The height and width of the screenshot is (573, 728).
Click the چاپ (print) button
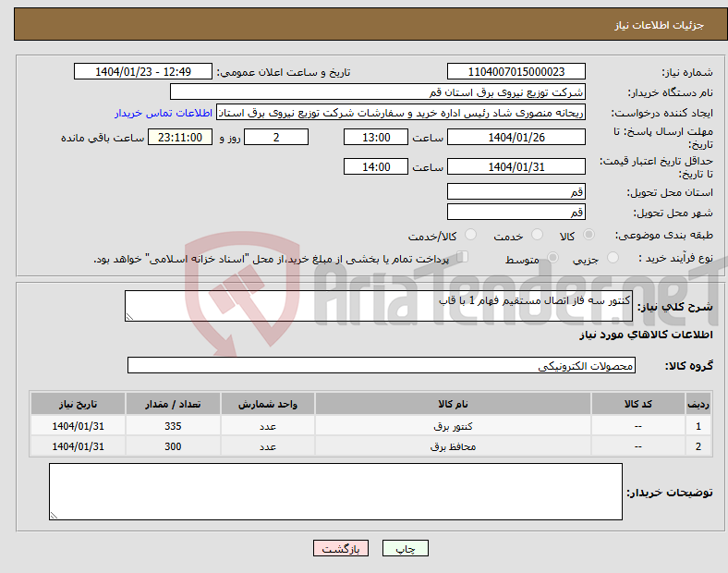(405, 548)
